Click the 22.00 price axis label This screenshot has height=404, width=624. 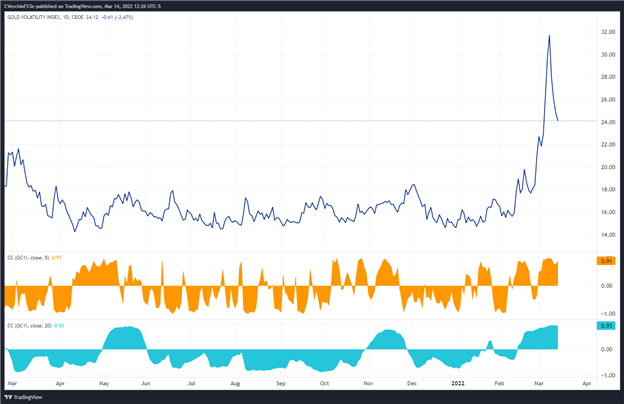pos(608,144)
